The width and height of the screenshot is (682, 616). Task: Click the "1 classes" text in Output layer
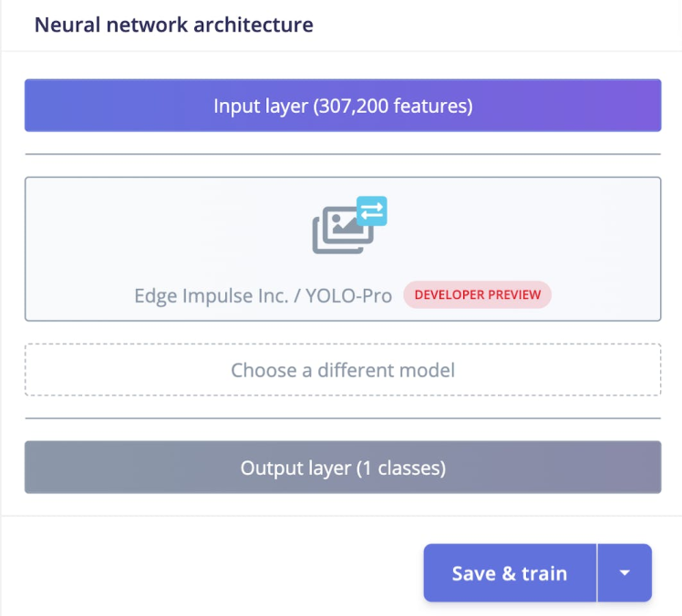click(x=400, y=467)
